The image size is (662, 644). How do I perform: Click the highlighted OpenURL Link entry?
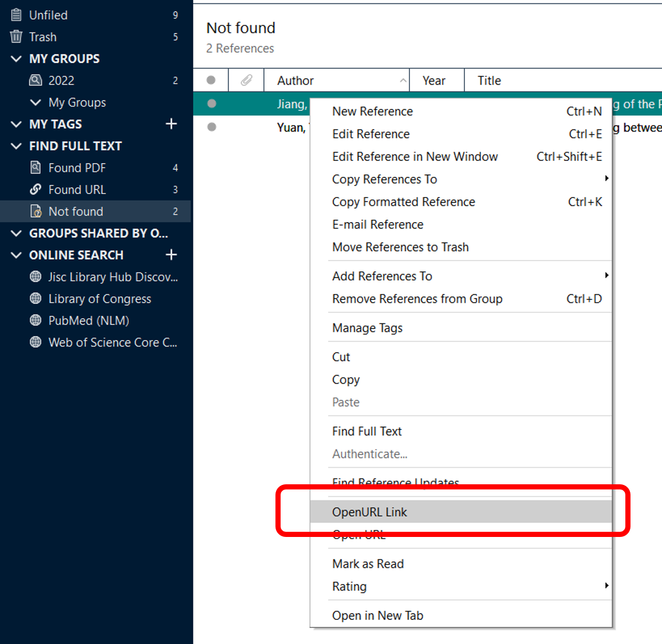click(x=461, y=512)
